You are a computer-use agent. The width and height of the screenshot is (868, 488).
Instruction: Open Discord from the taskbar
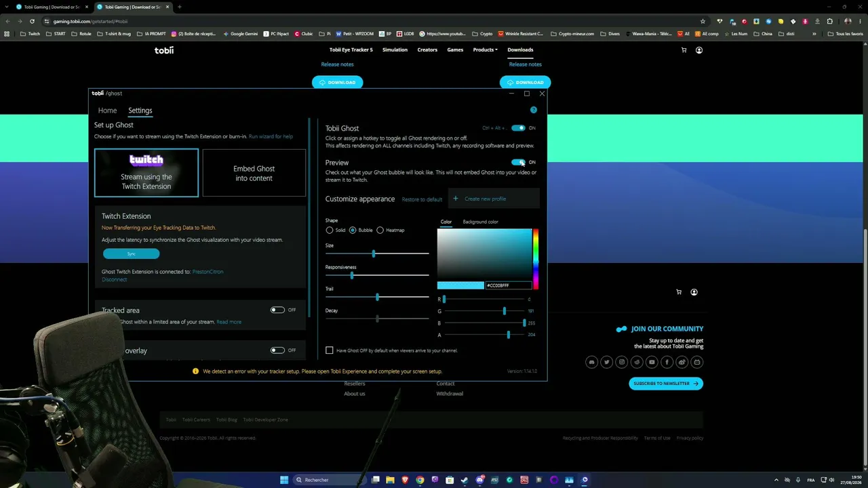pyautogui.click(x=479, y=480)
